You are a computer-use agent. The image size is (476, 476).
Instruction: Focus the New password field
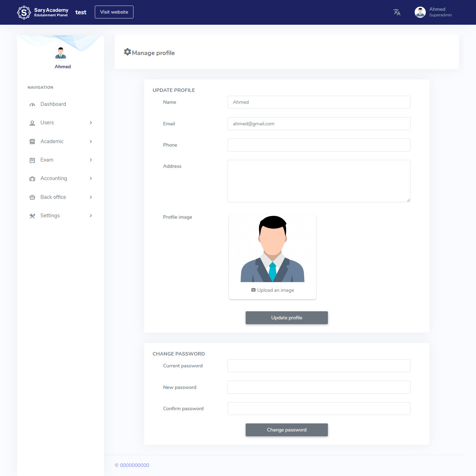coord(319,387)
